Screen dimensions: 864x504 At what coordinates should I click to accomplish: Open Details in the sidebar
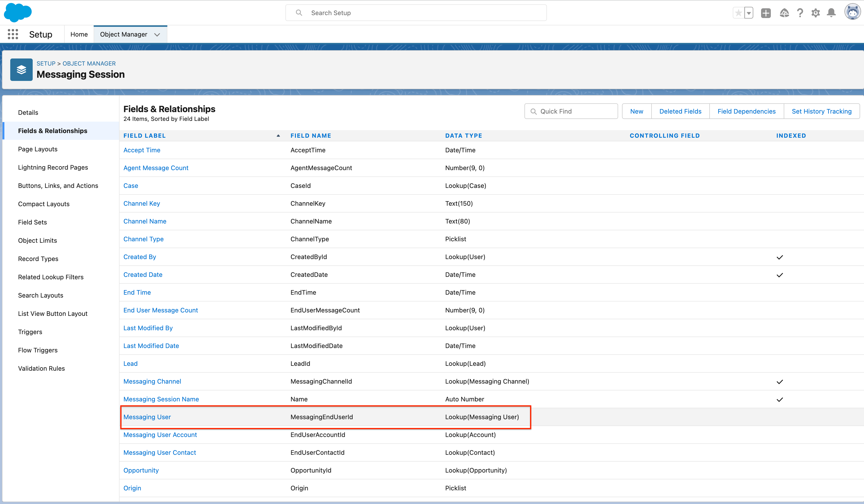28,112
